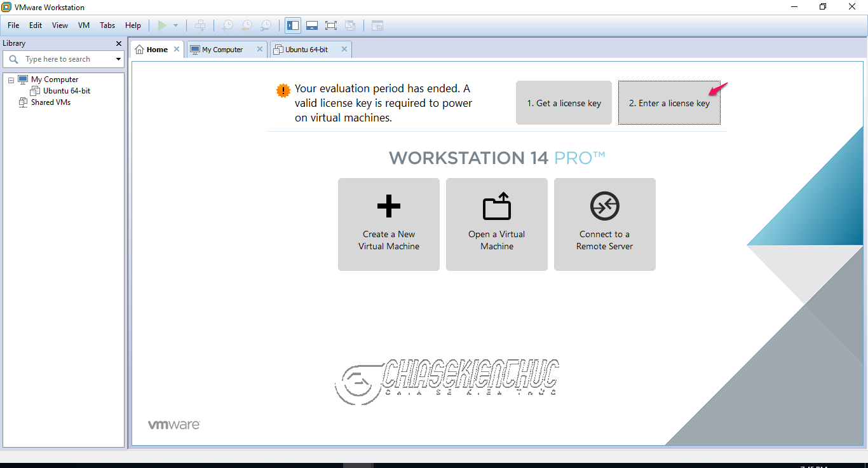Select Shared VMs in the Library tree
Viewport: 868px width, 468px height.
click(x=51, y=102)
